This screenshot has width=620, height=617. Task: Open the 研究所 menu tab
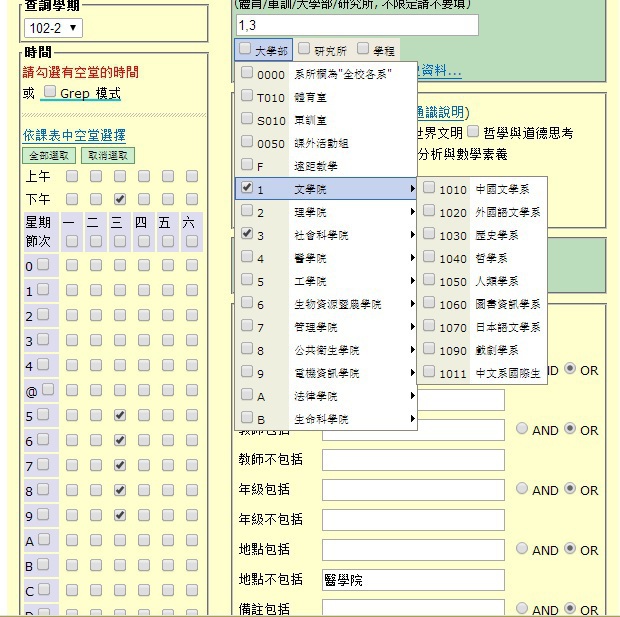pos(323,50)
